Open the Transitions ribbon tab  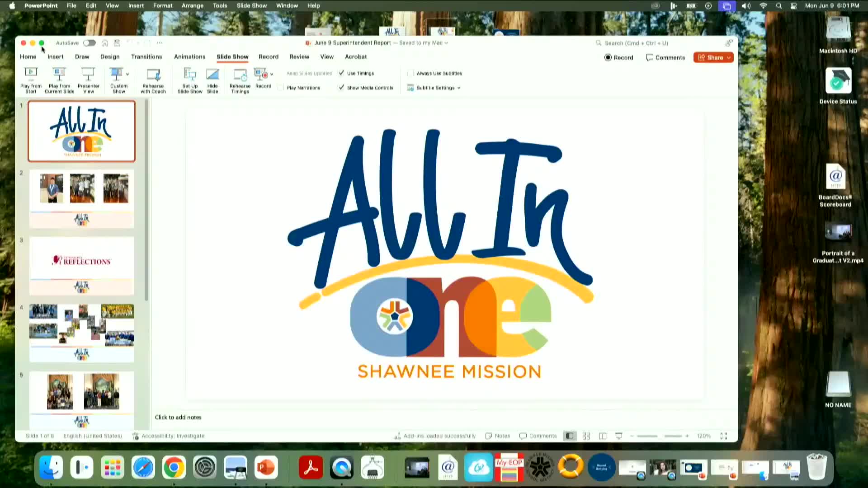(146, 56)
